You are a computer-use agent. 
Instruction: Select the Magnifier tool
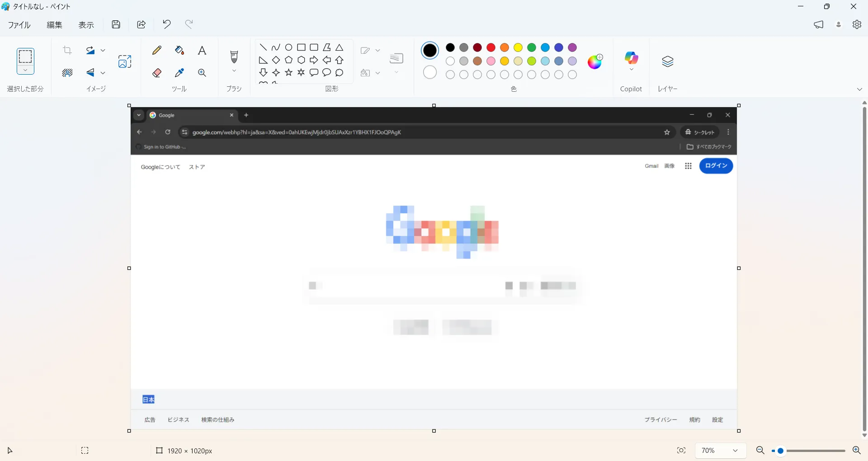(202, 73)
